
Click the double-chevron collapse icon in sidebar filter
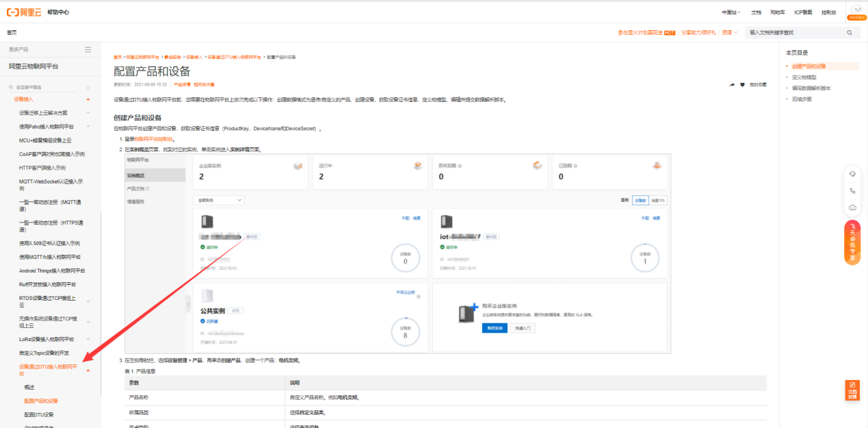pyautogui.click(x=88, y=88)
